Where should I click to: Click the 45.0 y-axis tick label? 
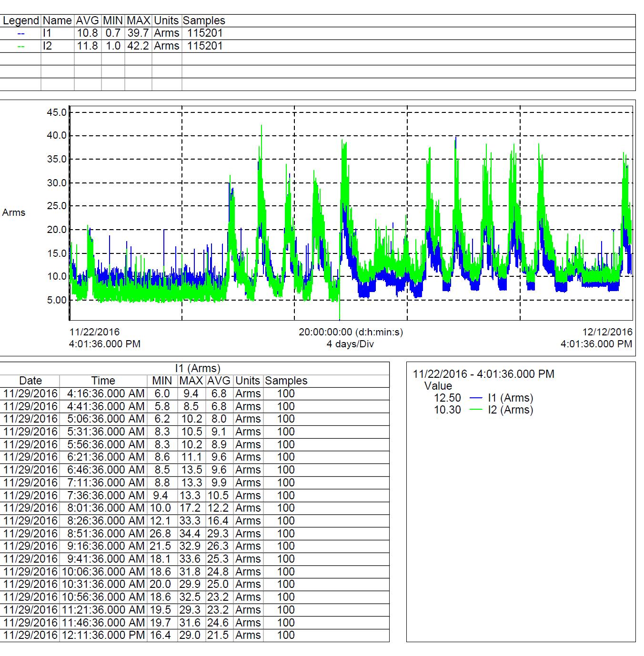(x=57, y=112)
